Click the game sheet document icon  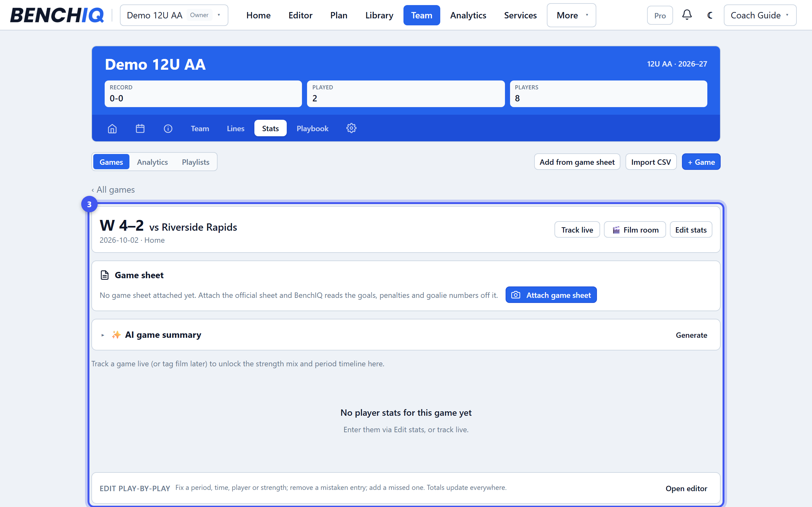[x=105, y=275]
